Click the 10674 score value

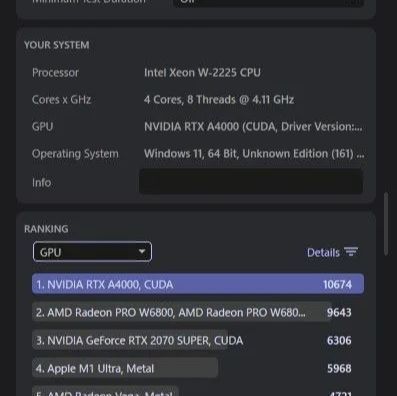[337, 285]
